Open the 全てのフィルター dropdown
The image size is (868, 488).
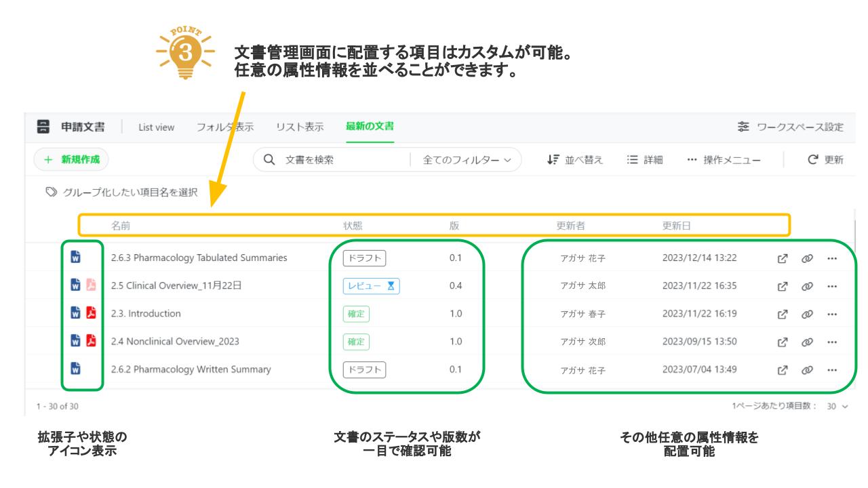[467, 160]
